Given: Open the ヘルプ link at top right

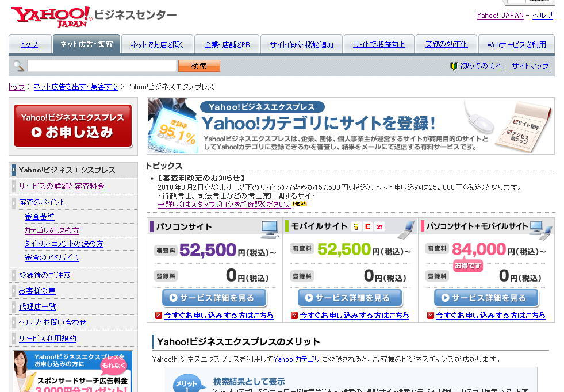Looking at the screenshot, I should [542, 16].
